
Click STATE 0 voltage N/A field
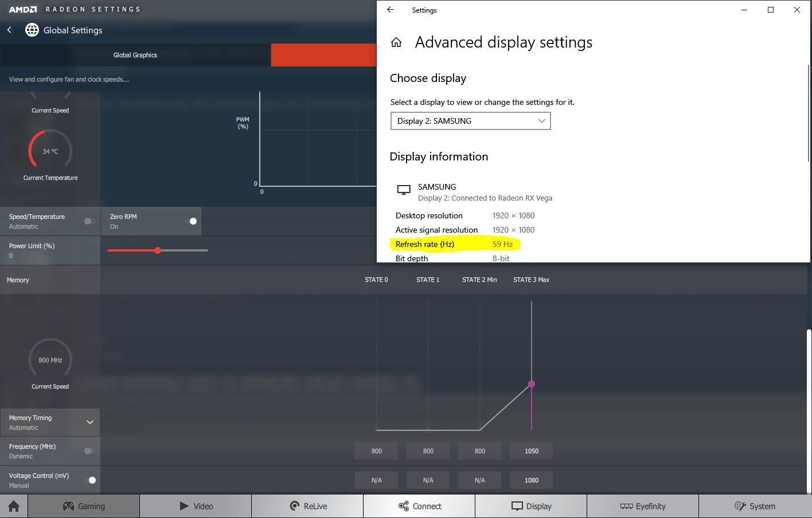[377, 480]
